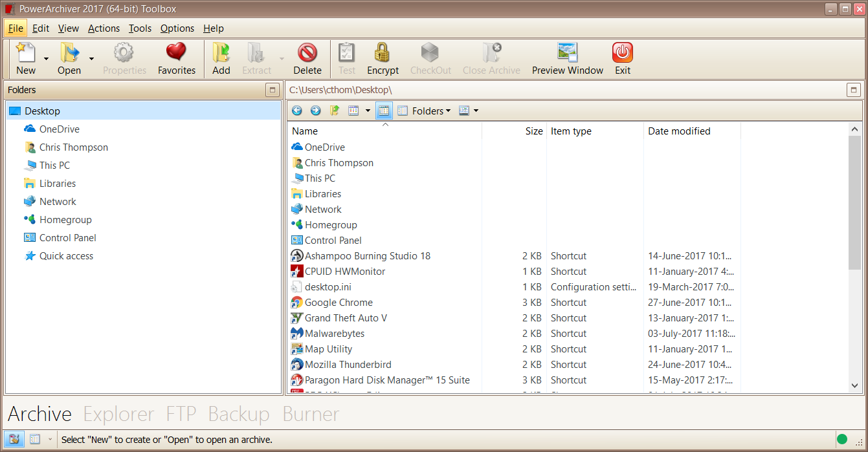868x452 pixels.
Task: Click the view style icon in file pane toolbar
Action: point(353,111)
